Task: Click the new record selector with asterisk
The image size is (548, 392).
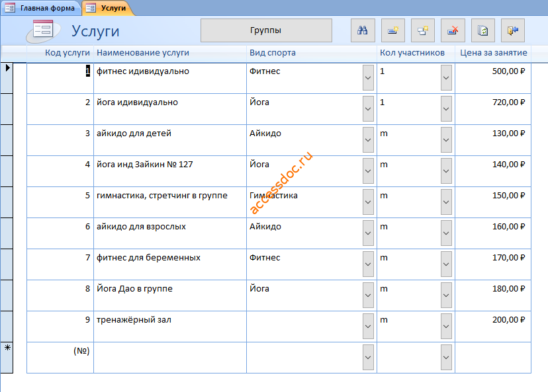Action: point(7,358)
